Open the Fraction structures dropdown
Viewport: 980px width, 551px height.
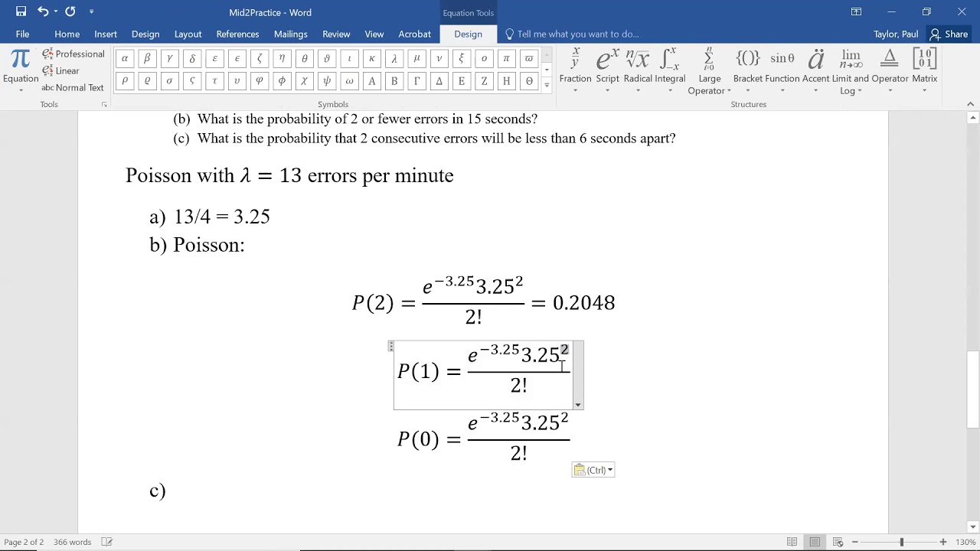pos(575,70)
